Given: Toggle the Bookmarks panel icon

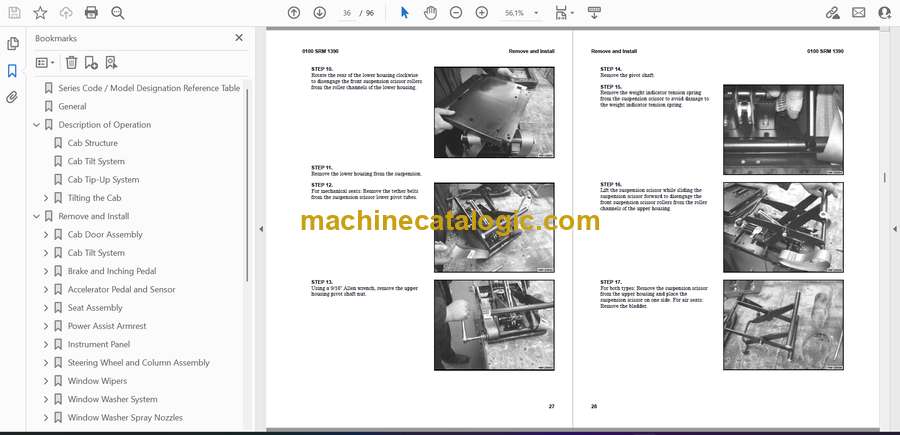Looking at the screenshot, I should coord(12,71).
